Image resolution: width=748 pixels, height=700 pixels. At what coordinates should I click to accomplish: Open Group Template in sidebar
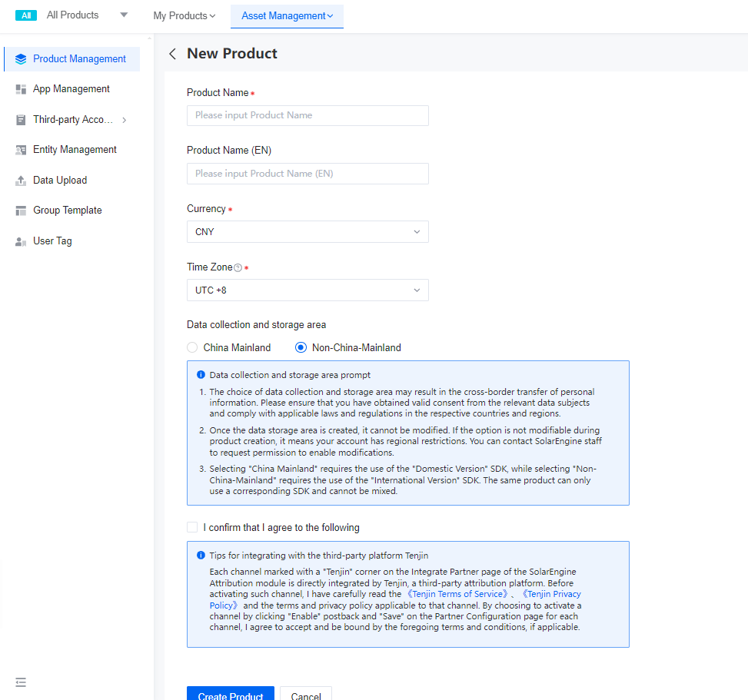pos(67,211)
